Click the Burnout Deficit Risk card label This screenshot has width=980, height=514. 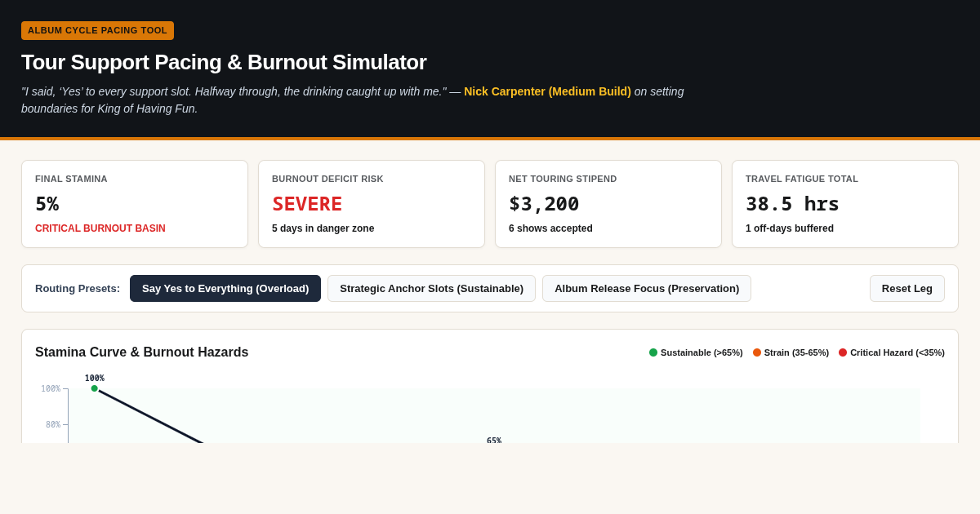327,179
